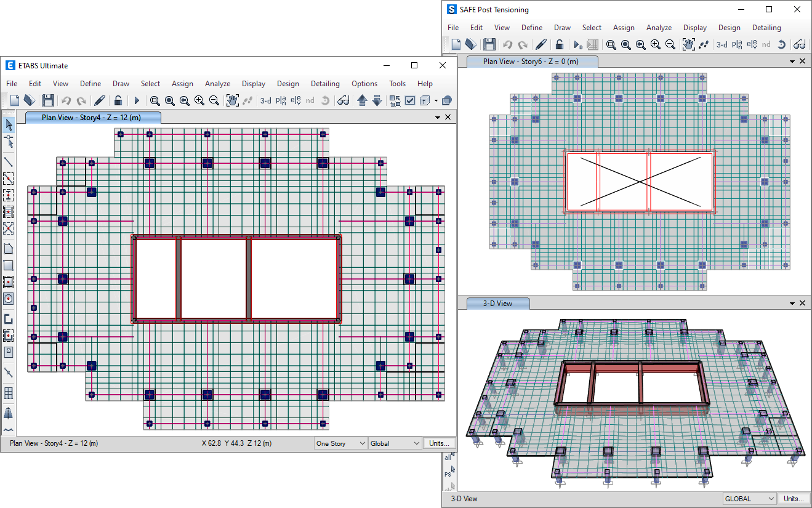This screenshot has width=812, height=508.
Task: Open the Detailing menu in ETABS
Action: pos(325,84)
